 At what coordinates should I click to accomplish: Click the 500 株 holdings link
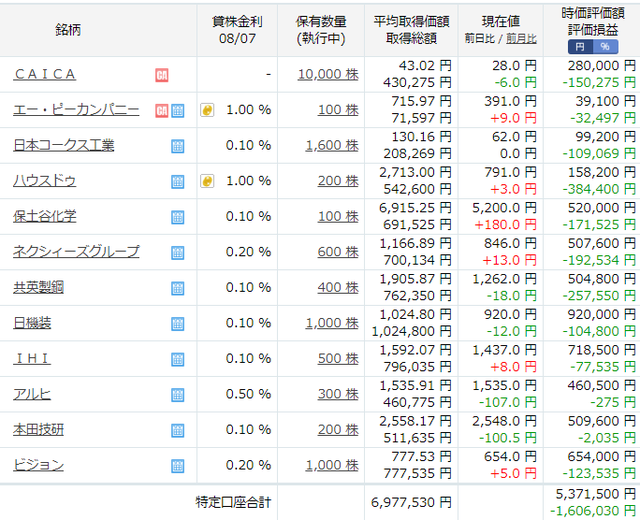tap(338, 358)
